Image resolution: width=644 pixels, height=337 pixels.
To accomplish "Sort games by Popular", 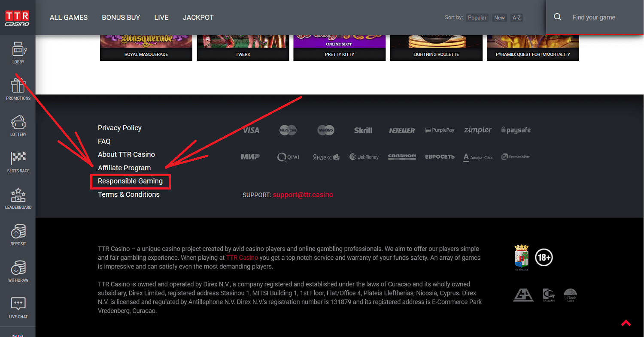I will [477, 18].
